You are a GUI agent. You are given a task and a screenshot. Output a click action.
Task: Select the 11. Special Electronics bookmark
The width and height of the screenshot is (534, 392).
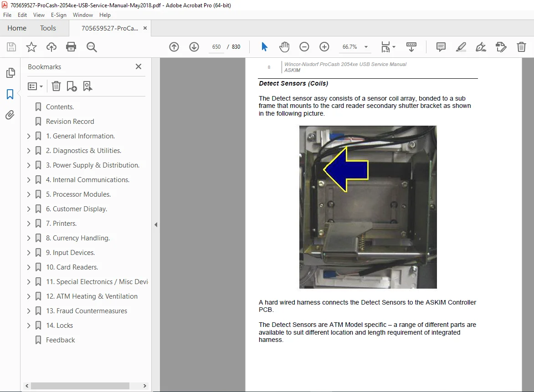click(x=97, y=282)
